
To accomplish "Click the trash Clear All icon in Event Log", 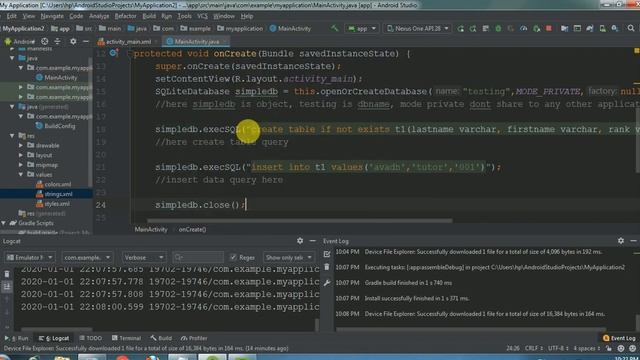I will [327, 267].
